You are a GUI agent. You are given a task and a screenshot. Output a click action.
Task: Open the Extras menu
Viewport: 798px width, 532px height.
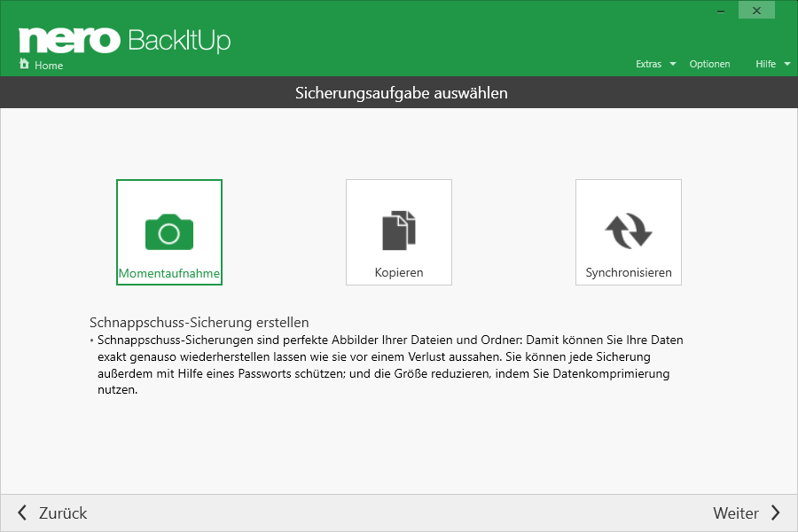[x=648, y=64]
